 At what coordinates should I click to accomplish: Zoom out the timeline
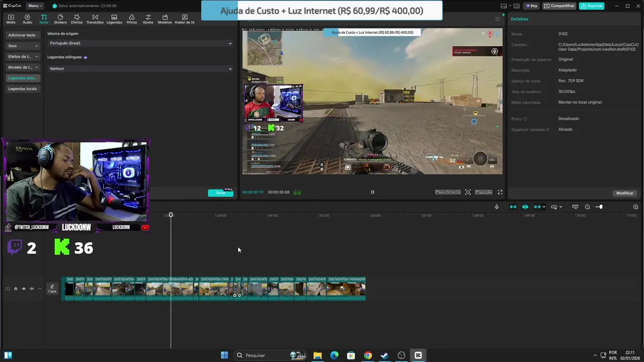[x=587, y=207]
